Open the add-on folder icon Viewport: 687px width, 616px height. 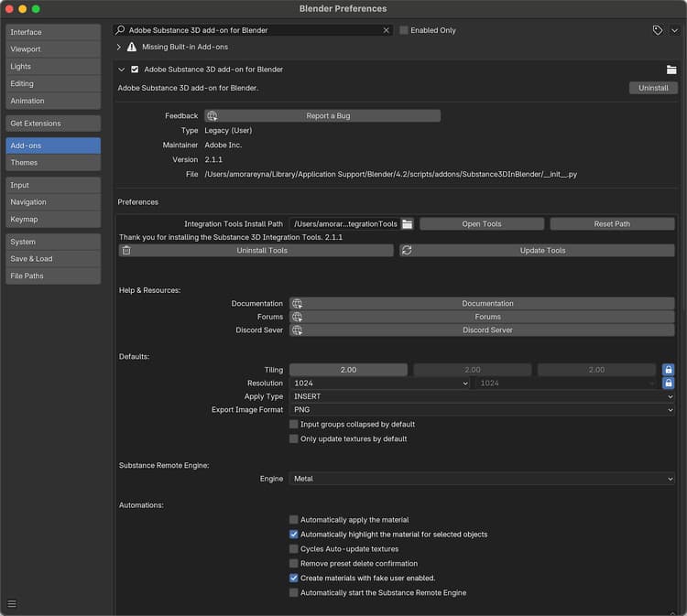click(x=671, y=70)
